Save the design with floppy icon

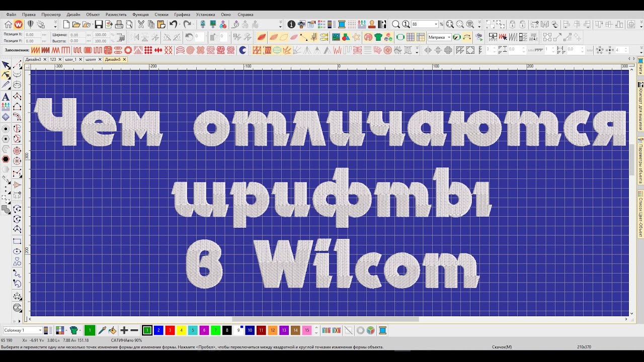point(99,24)
